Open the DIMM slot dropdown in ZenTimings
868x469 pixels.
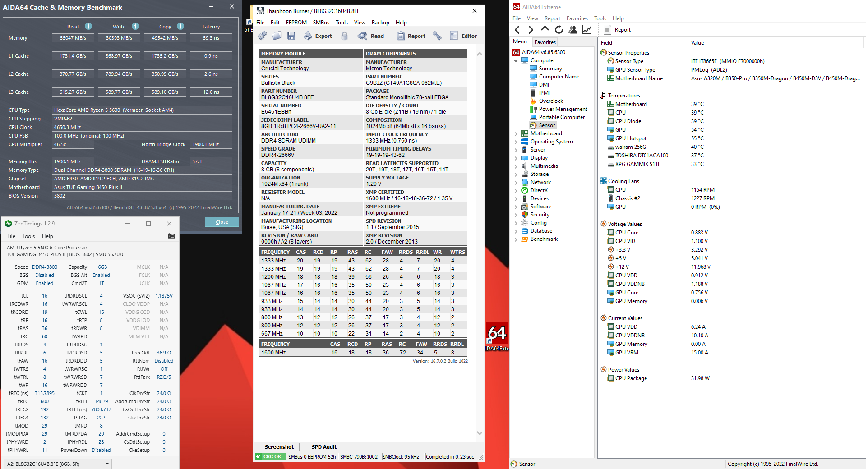(x=58, y=464)
